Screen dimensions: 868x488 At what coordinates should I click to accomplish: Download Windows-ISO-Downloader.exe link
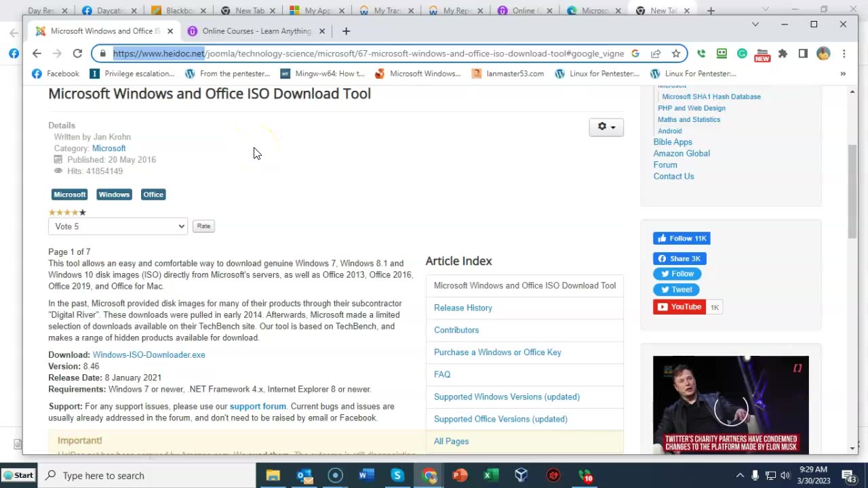pos(149,354)
